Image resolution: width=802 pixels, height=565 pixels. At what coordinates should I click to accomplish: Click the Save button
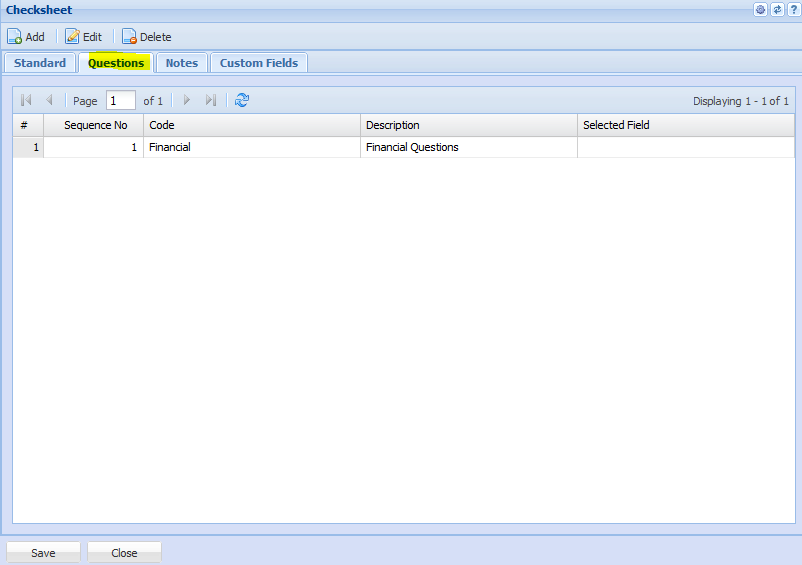(x=43, y=553)
